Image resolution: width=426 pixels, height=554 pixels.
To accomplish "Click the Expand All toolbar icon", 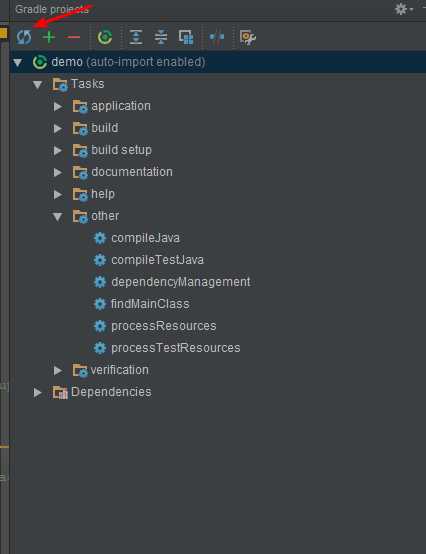I will [136, 37].
